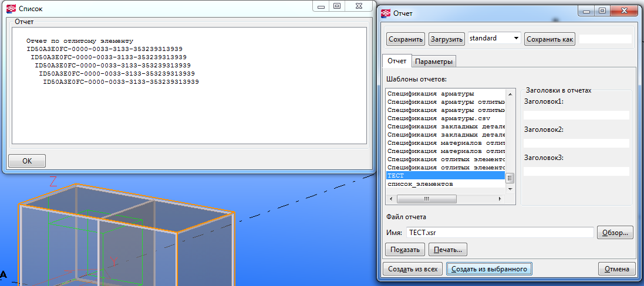Minimize the Список window

click(x=321, y=6)
